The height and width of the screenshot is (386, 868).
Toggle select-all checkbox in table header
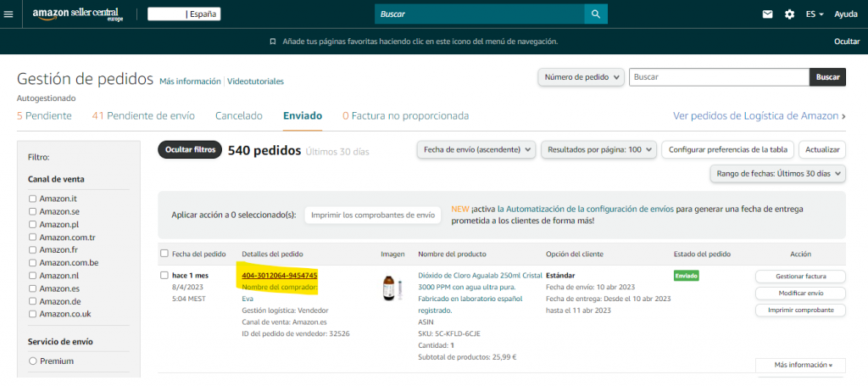click(164, 253)
